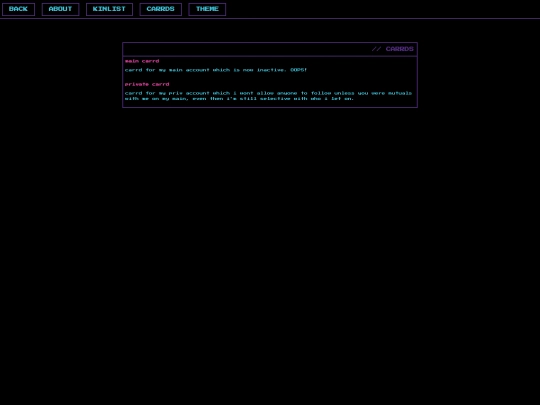The width and height of the screenshot is (540, 405).
Task: Follow the main carrd link
Action: [142, 61]
